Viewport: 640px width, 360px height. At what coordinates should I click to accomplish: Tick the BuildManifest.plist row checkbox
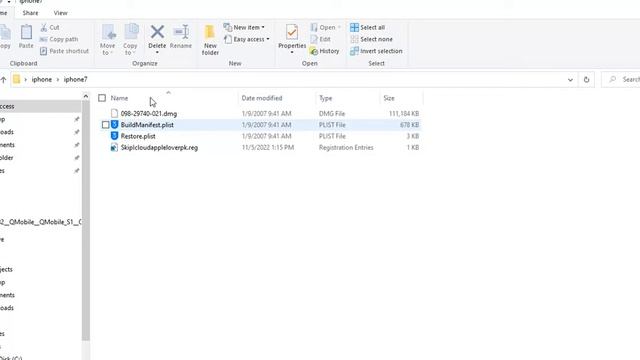pyautogui.click(x=105, y=125)
